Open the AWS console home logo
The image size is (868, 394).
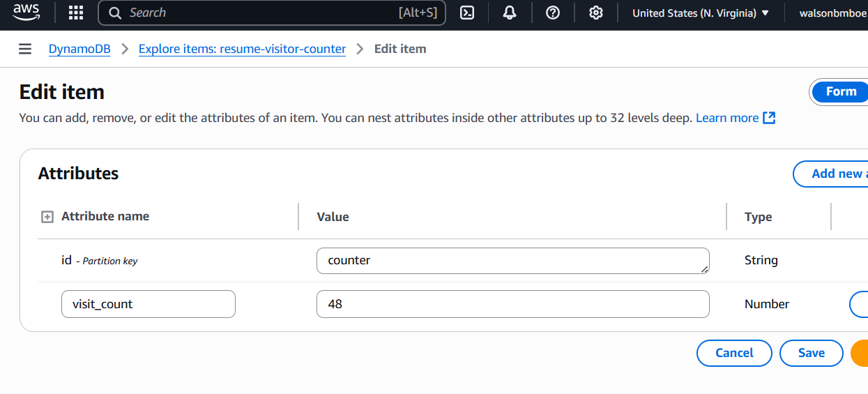click(26, 12)
